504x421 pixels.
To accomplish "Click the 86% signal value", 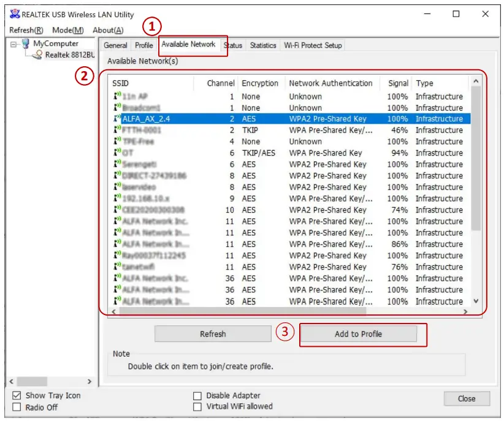I will (400, 244).
